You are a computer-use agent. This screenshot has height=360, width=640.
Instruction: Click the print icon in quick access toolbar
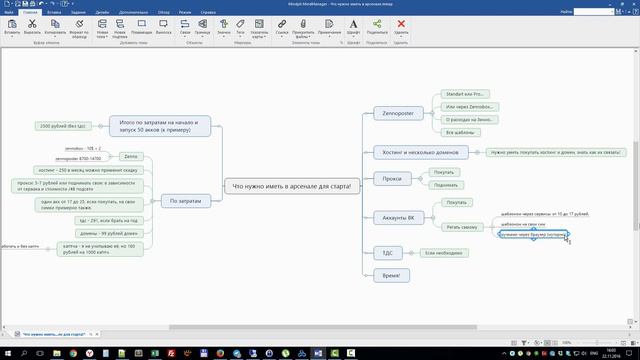point(32,4)
